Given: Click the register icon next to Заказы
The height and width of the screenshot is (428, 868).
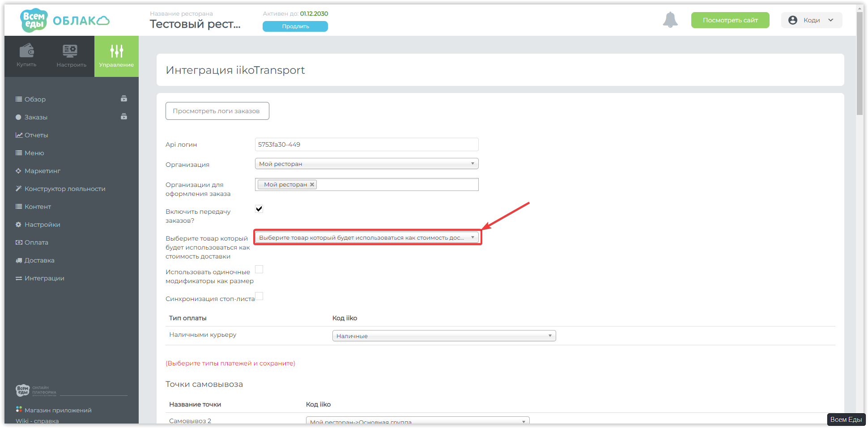Looking at the screenshot, I should point(124,117).
